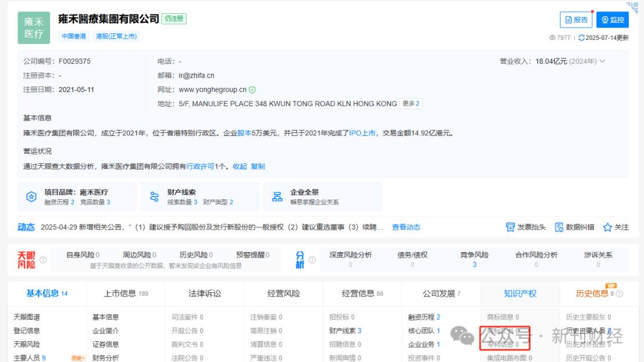
Task: Click the 财产线索 clue icon
Action: pos(154,197)
